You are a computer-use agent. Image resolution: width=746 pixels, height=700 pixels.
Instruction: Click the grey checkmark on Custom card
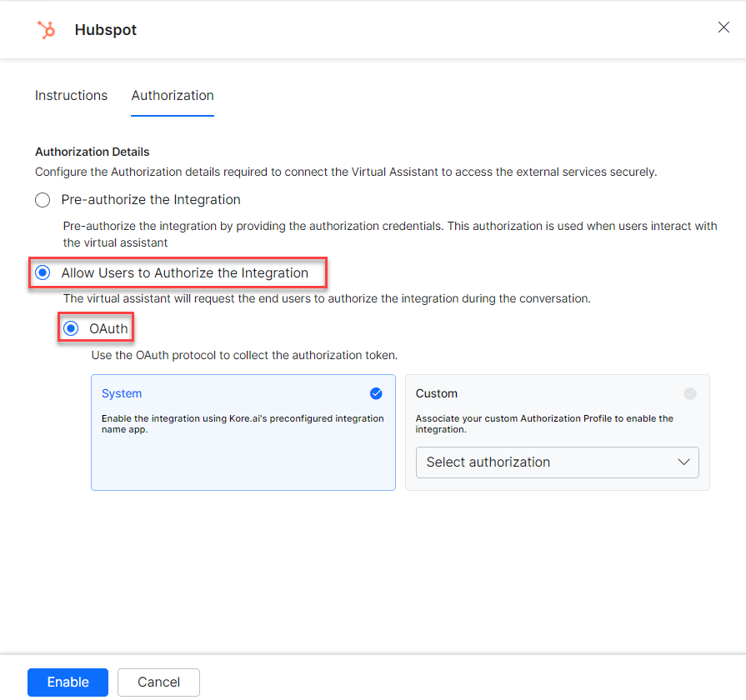690,393
